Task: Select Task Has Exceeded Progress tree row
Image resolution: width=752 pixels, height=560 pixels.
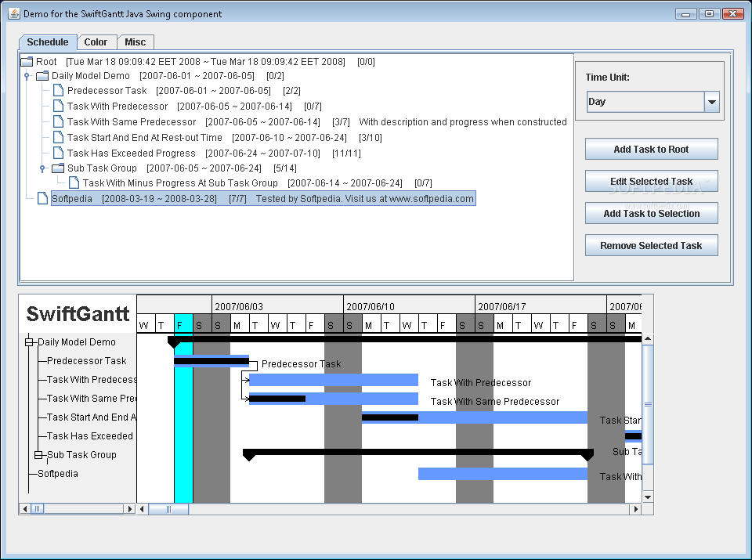Action: (x=214, y=153)
